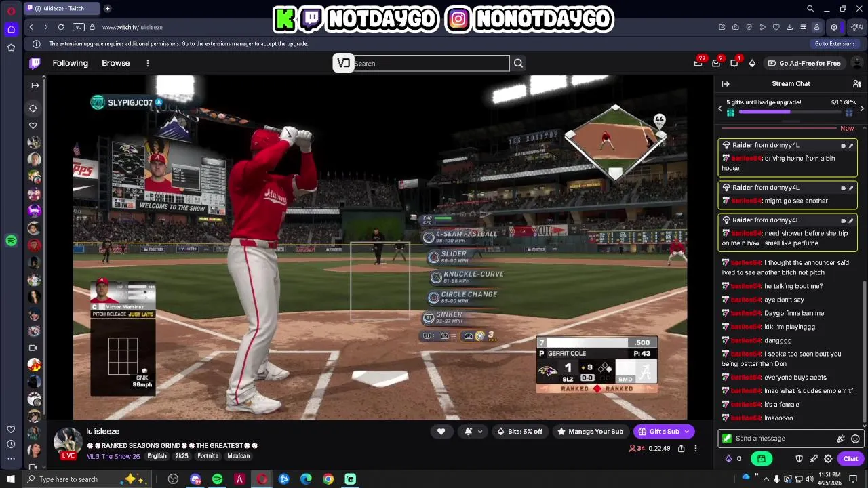Open the Following tab
The width and height of the screenshot is (868, 488).
(71, 63)
